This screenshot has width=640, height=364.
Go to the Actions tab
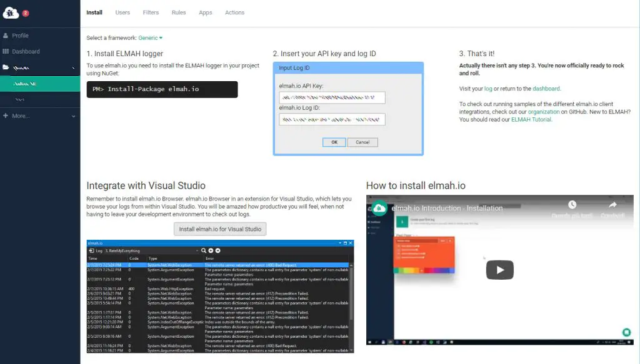pyautogui.click(x=235, y=12)
